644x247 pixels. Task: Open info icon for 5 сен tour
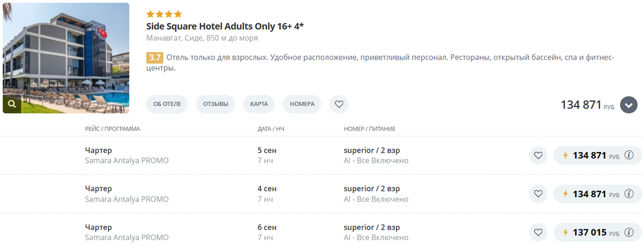630,156
